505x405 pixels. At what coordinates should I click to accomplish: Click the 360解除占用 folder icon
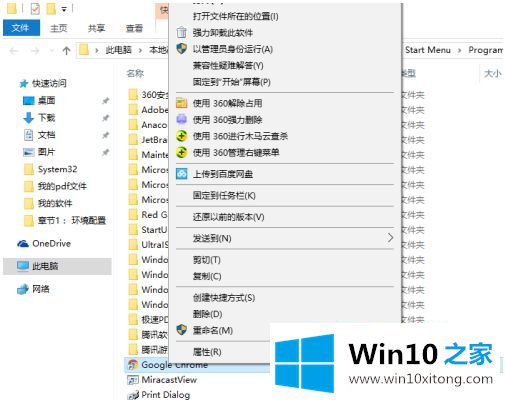click(x=182, y=103)
